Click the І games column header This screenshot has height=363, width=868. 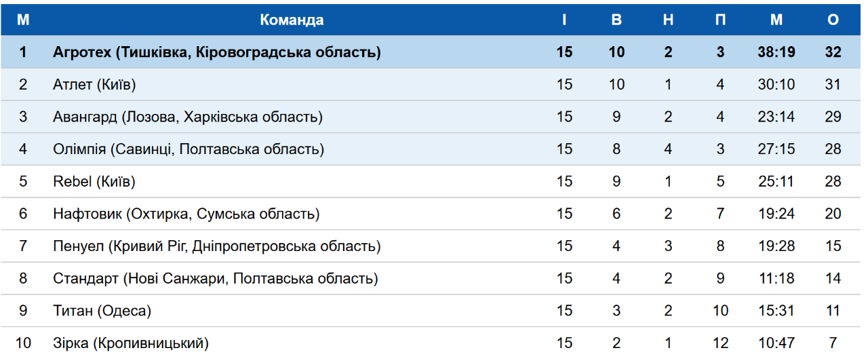pos(564,20)
